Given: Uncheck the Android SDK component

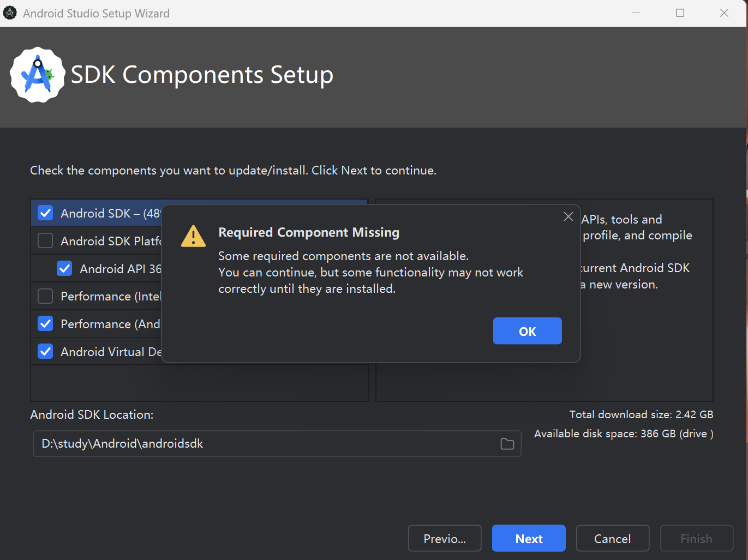Looking at the screenshot, I should (x=45, y=213).
